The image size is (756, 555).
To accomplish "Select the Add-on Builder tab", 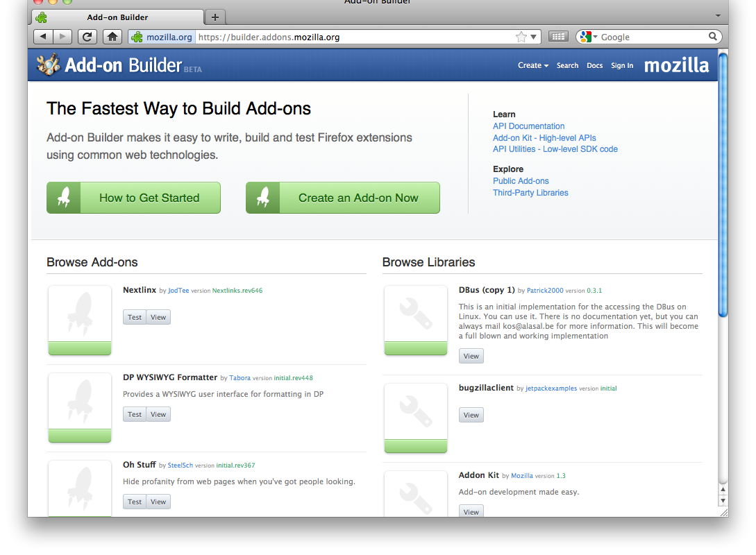I will 117,17.
